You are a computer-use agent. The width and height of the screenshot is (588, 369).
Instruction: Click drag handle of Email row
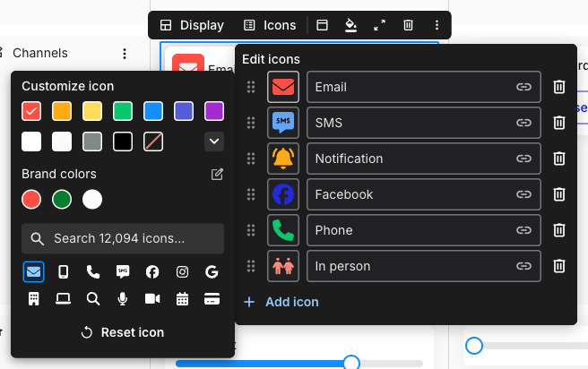point(251,87)
